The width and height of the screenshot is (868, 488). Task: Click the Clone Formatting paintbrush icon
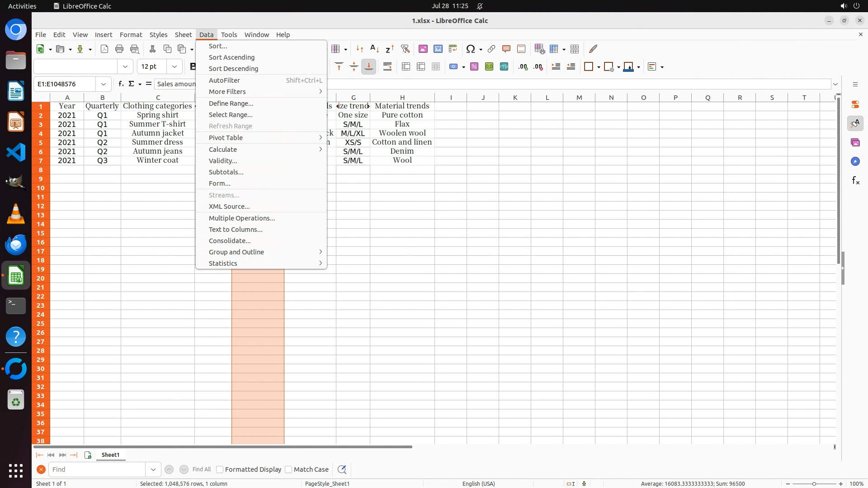point(593,49)
